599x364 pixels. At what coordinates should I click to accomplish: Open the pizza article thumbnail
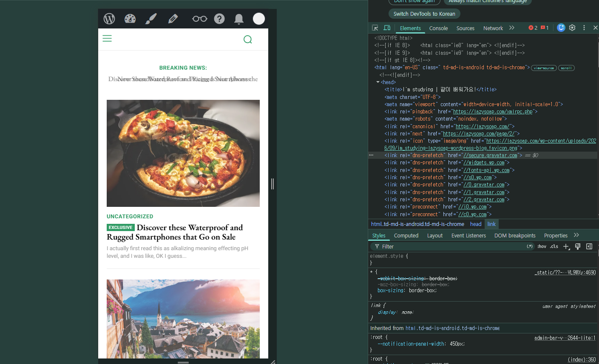pyautogui.click(x=183, y=153)
